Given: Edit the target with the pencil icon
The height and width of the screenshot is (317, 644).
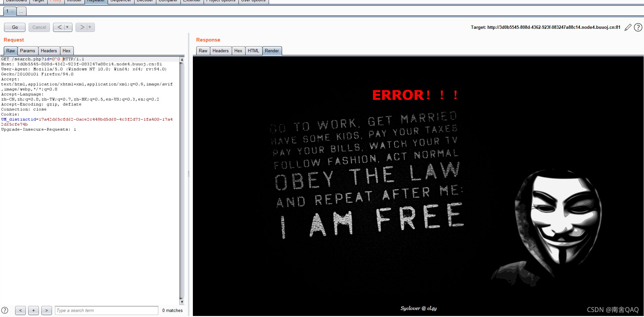Looking at the screenshot, I should coord(628,27).
